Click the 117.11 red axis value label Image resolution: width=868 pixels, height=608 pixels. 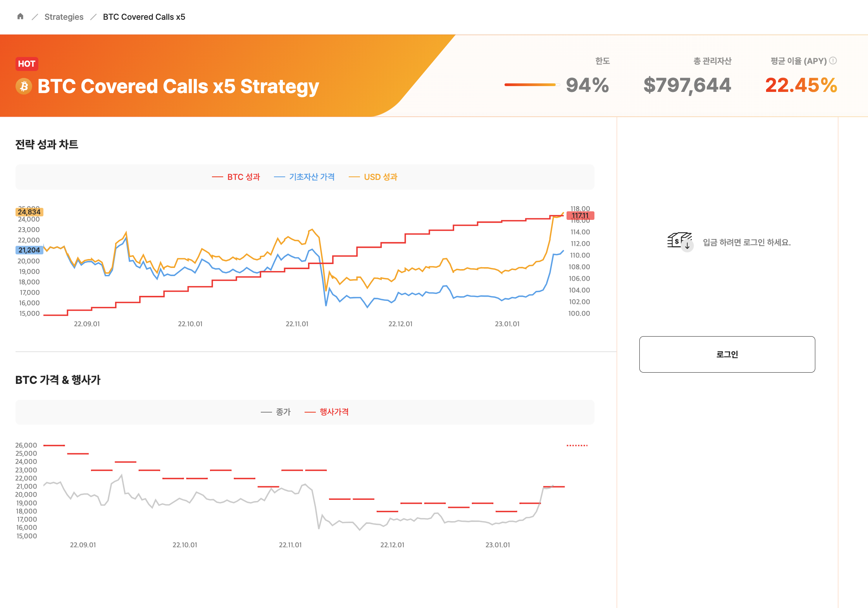[580, 216]
